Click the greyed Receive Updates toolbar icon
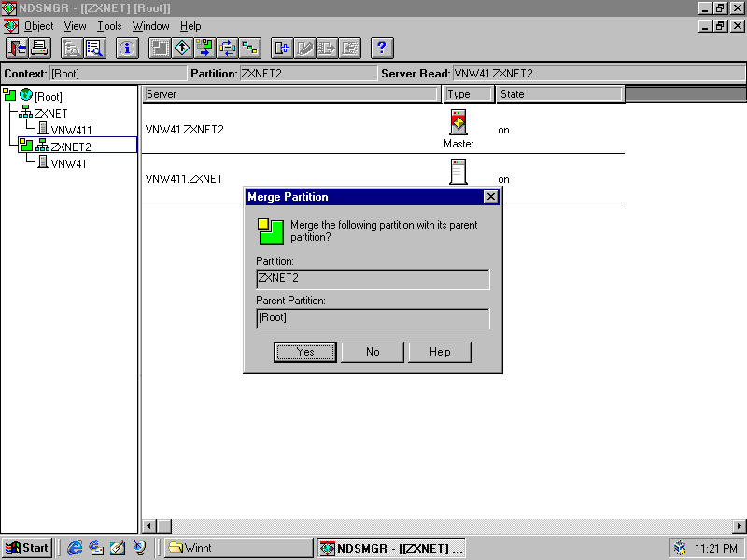 (349, 49)
